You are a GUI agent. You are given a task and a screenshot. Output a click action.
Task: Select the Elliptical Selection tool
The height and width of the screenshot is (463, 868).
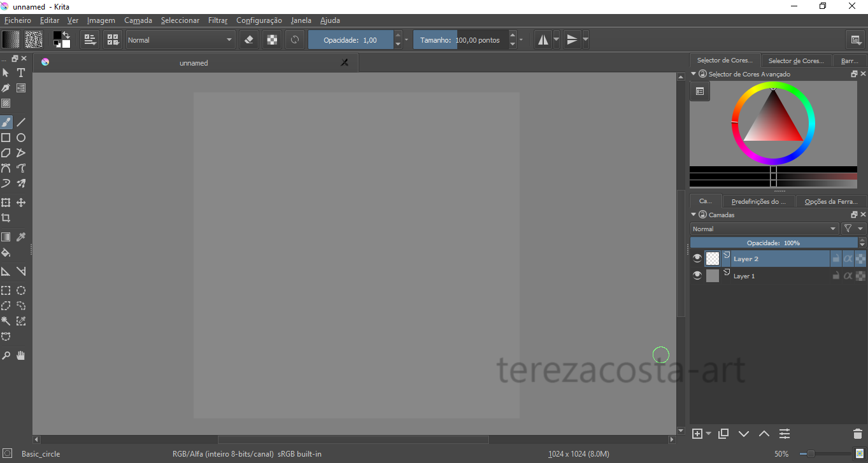pos(21,290)
